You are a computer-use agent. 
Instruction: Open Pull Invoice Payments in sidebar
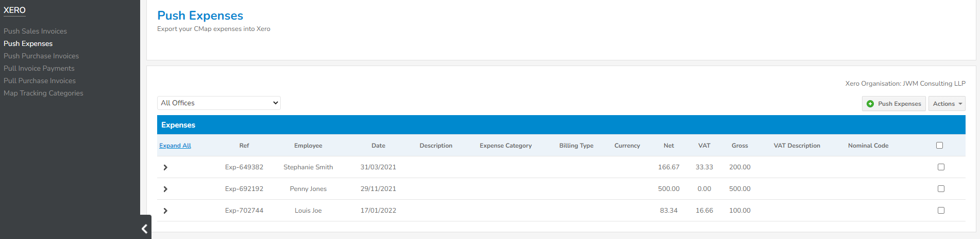pos(39,68)
